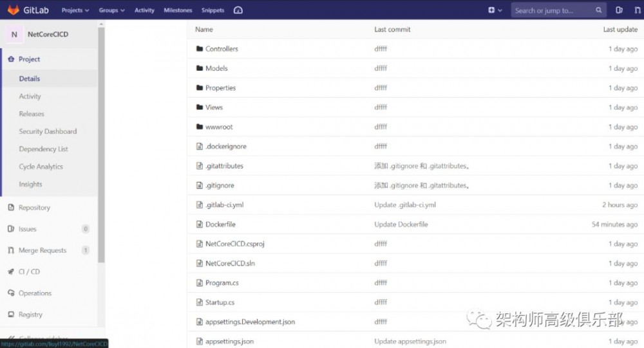Open the Startup.cs file name
The height and width of the screenshot is (348, 644).
[220, 302]
